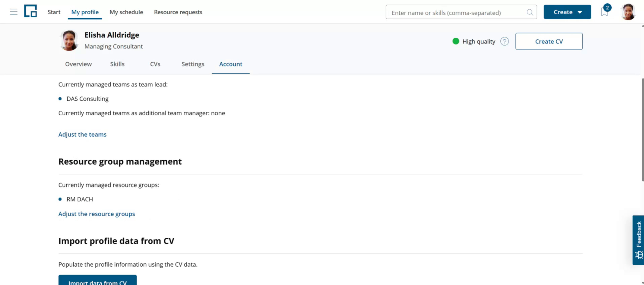Click the application logo icon
Screen dimensions: 644x285
pos(30,11)
